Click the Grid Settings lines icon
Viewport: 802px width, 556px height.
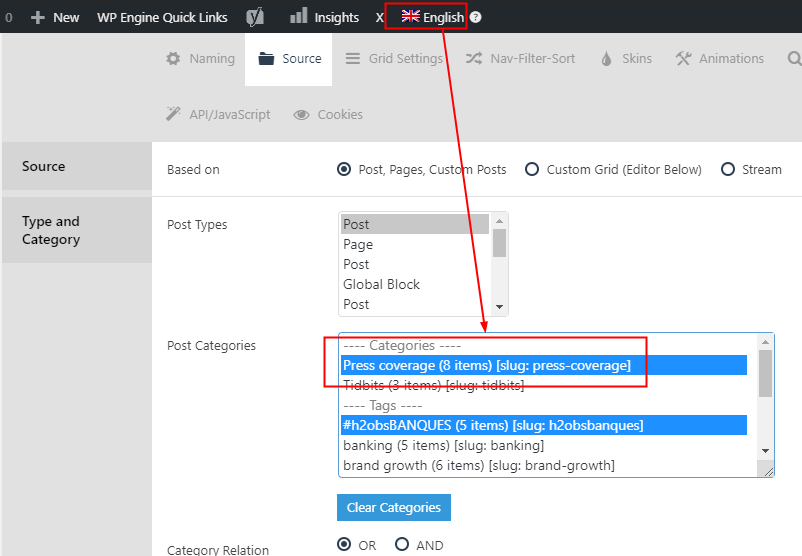(x=352, y=58)
